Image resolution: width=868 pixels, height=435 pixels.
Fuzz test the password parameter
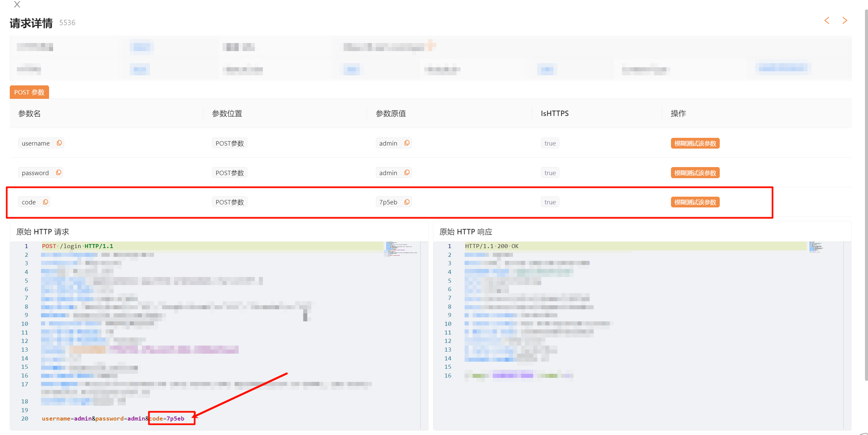click(695, 173)
